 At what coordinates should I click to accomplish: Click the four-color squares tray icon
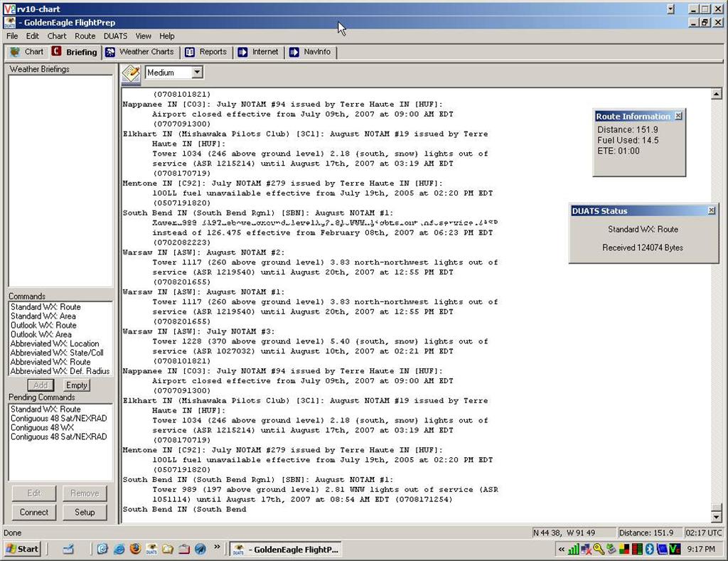tap(624, 550)
